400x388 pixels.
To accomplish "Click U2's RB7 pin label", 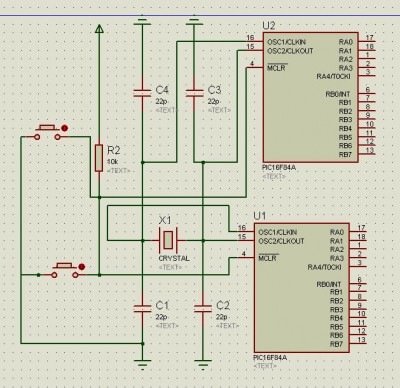I will 345,154.
